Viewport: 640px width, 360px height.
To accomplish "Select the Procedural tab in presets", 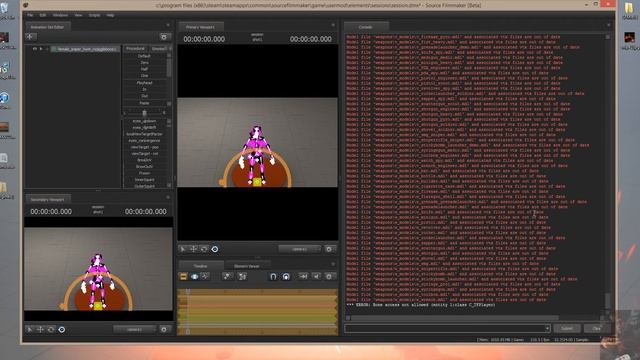I will (x=135, y=49).
